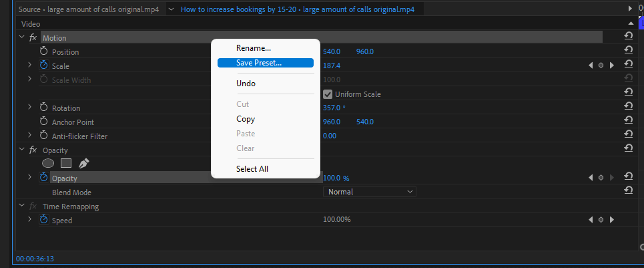Click the timecode 00:00:36:13
This screenshot has width=644, height=268.
click(35, 259)
